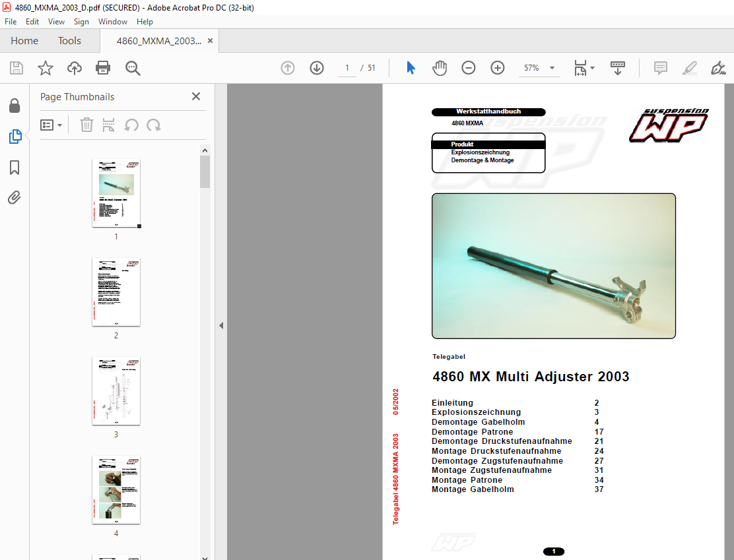Viewport: 734px width, 560px height.
Task: Click 'Demontage Patrone' contents entry
Action: (473, 432)
